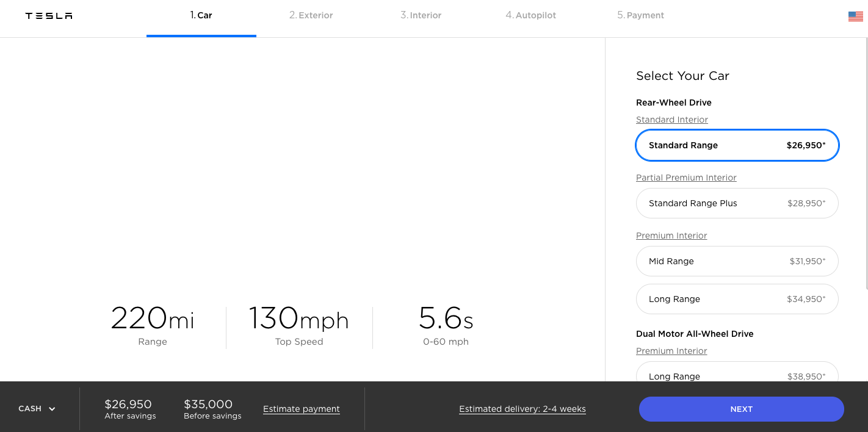Open the Partial Premium Interior link
Image resolution: width=868 pixels, height=432 pixels.
(x=686, y=178)
